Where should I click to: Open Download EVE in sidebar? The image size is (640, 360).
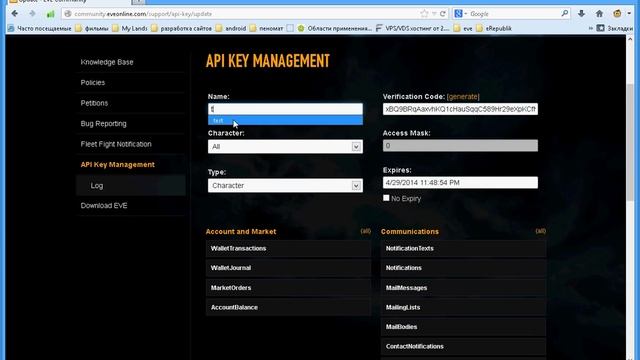tap(104, 206)
